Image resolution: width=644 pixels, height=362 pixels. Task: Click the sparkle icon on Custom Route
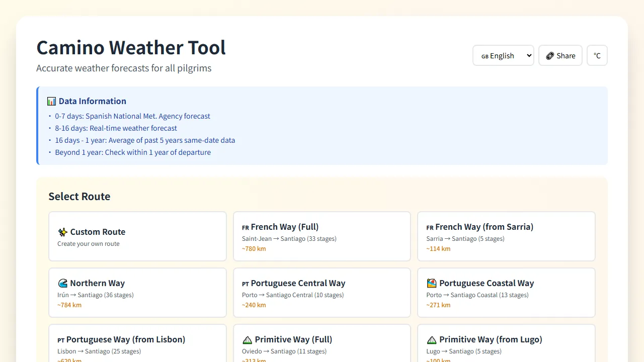point(62,232)
